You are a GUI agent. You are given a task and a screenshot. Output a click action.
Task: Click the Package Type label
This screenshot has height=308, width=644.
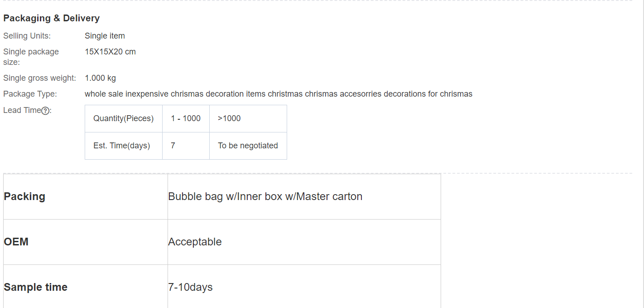tap(30, 94)
